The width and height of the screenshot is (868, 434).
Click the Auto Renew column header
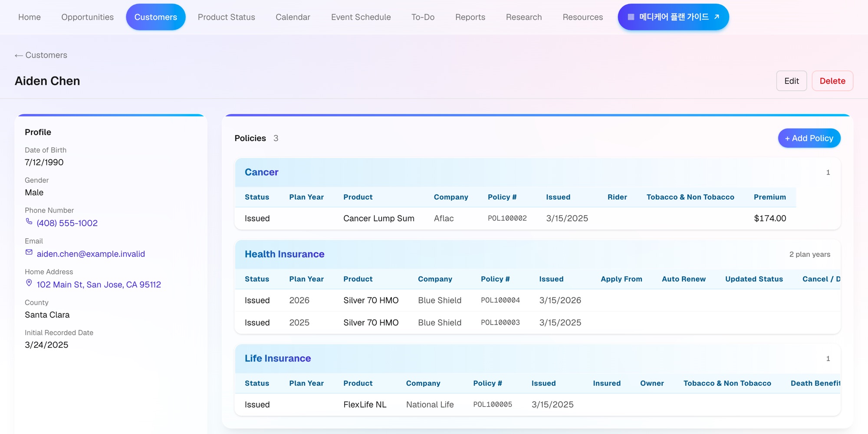pyautogui.click(x=684, y=279)
